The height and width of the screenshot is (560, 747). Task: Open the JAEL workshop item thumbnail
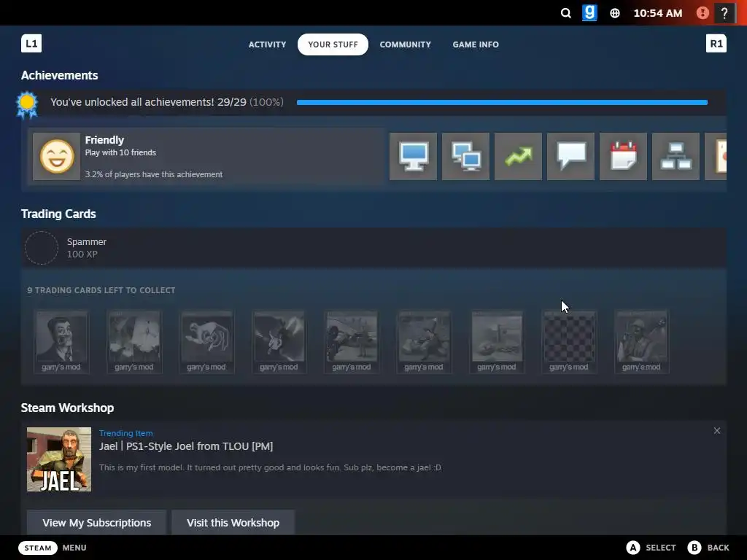click(x=59, y=459)
